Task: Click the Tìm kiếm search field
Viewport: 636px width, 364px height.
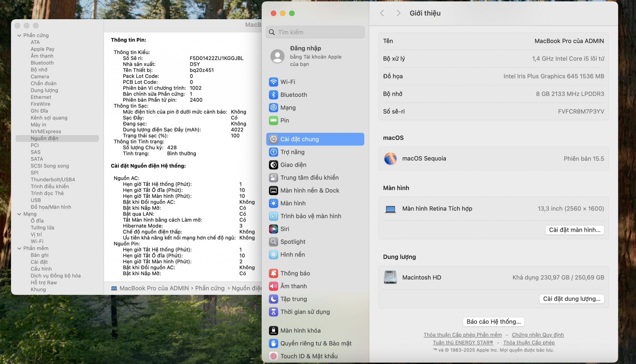Action: coord(315,32)
